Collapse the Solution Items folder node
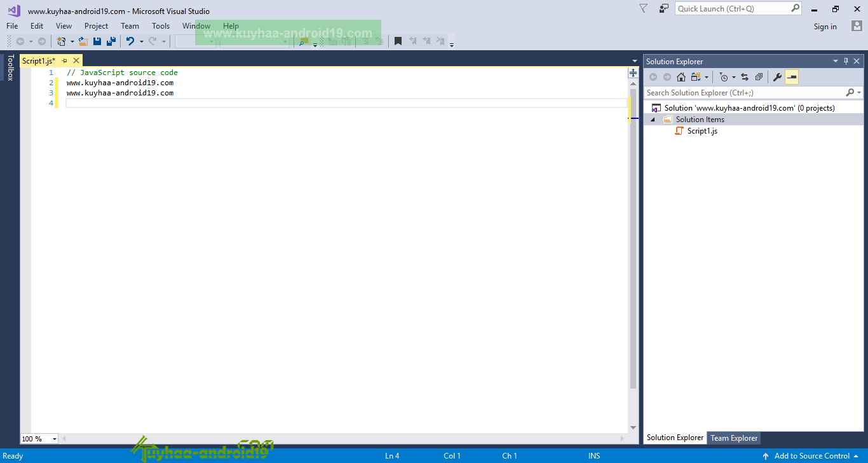This screenshot has width=868, height=463. (653, 120)
